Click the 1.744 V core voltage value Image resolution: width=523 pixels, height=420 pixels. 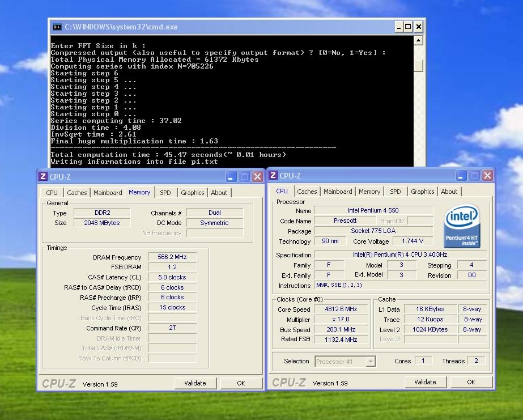413,241
